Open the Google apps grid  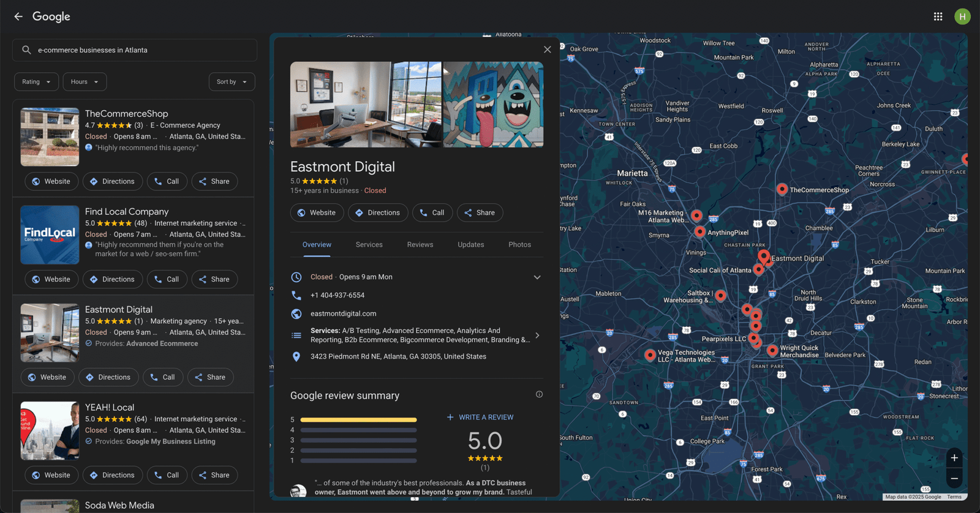[x=938, y=17]
